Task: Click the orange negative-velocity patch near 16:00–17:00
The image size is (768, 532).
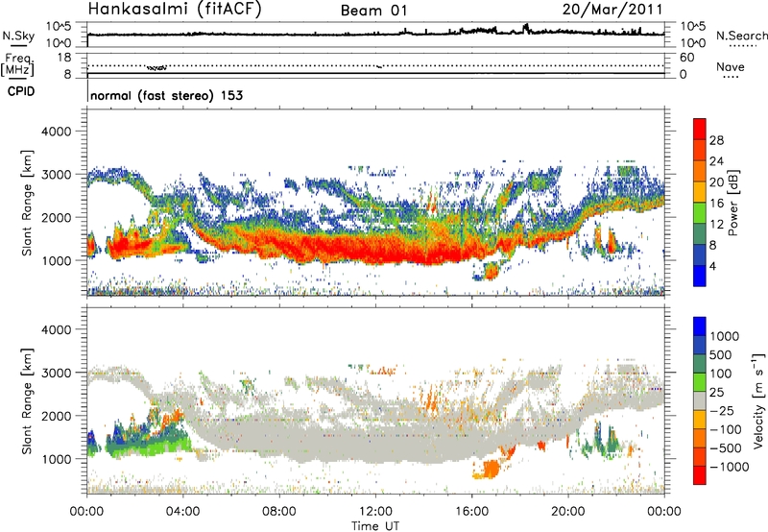Action: point(489,469)
